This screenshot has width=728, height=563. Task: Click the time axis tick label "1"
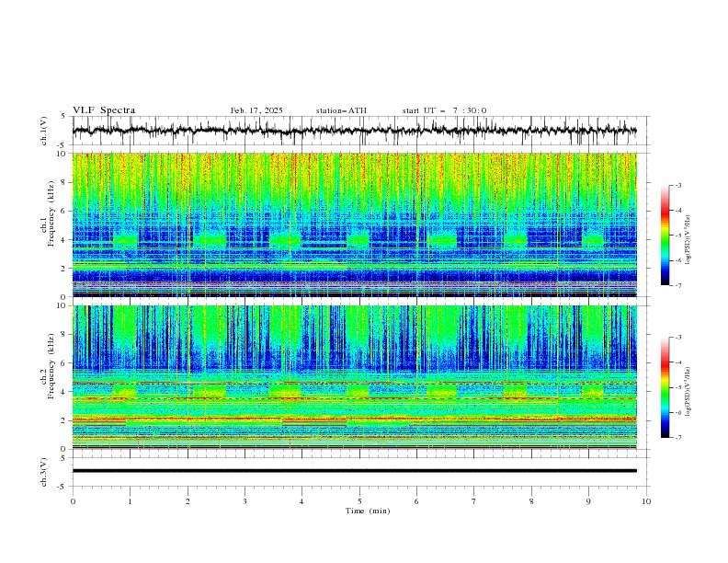click(130, 501)
